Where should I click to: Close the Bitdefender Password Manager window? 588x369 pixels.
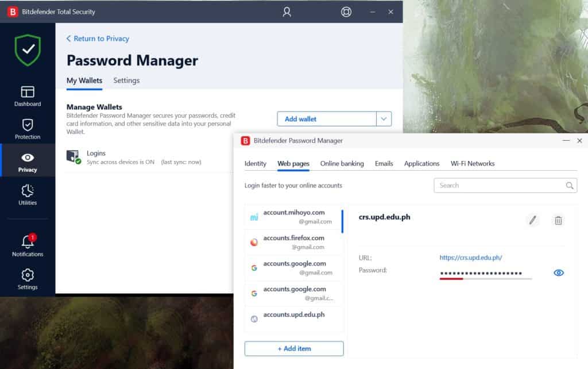pos(579,141)
